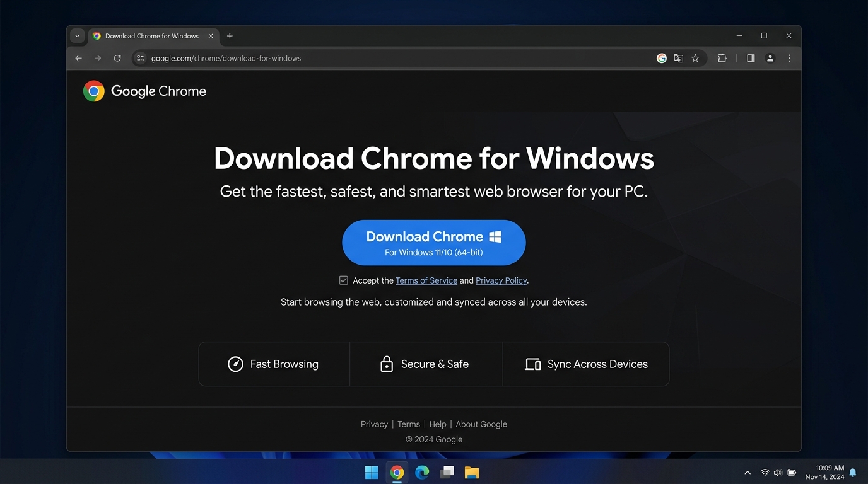The height and width of the screenshot is (484, 868).
Task: Toggle the Accept Terms checkbox
Action: [x=344, y=280]
